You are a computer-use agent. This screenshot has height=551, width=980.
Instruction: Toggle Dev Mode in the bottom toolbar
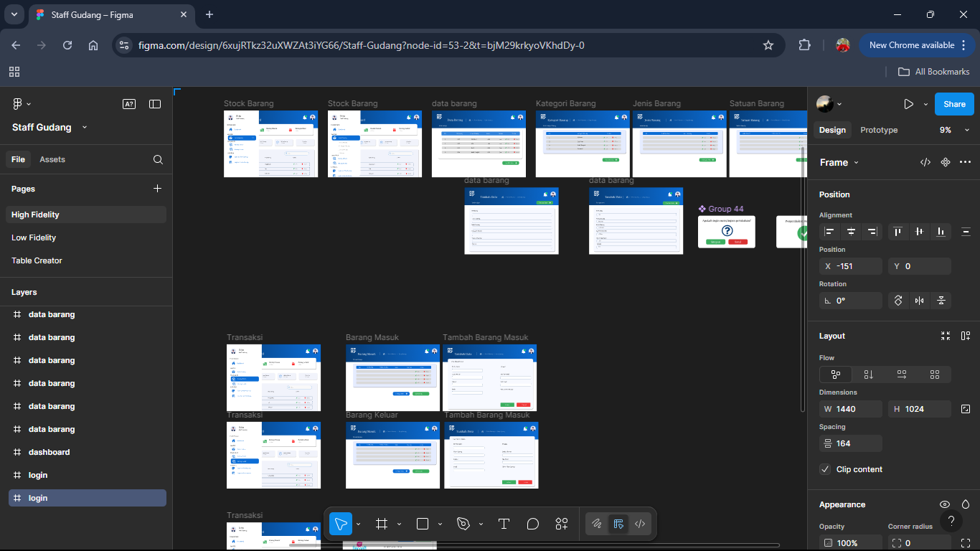(x=640, y=524)
